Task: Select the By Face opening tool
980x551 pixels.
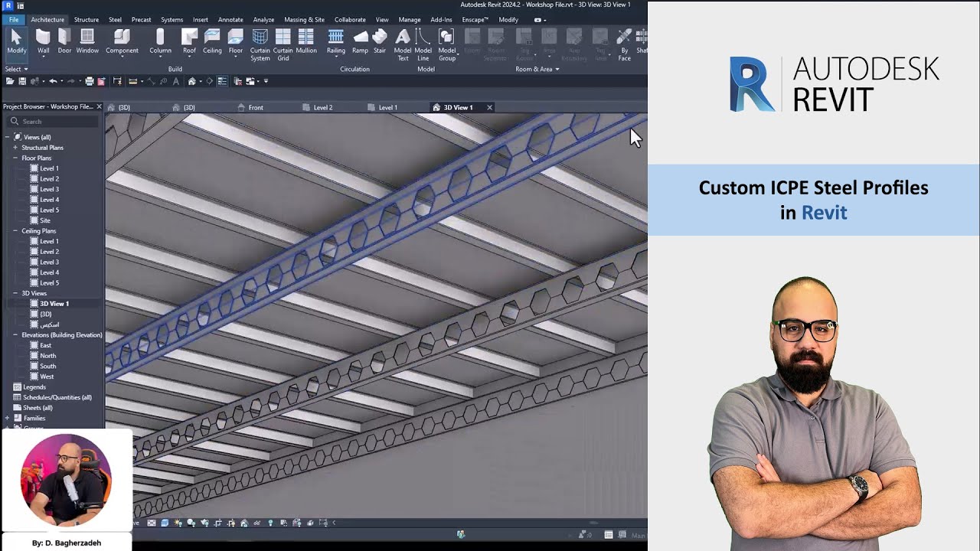Action: tap(625, 45)
